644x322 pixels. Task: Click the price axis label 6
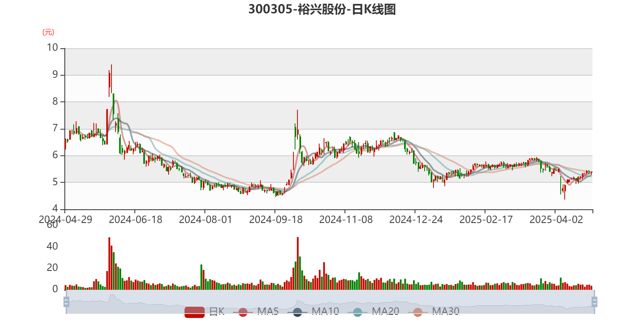(x=56, y=155)
